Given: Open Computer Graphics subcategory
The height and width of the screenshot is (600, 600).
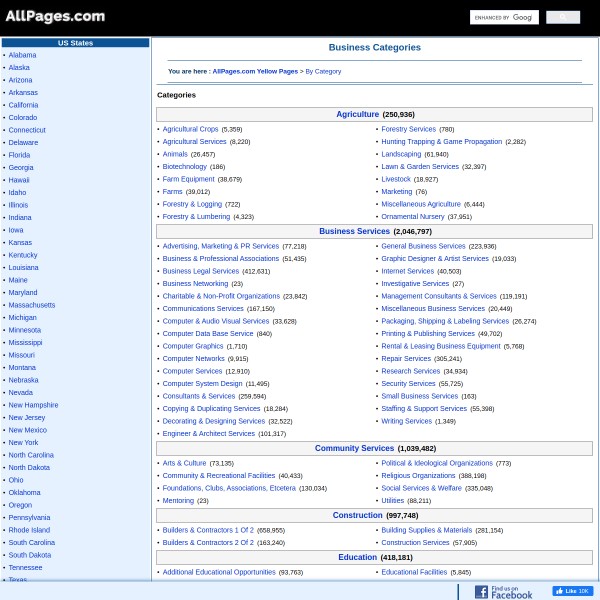Looking at the screenshot, I should (x=192, y=346).
